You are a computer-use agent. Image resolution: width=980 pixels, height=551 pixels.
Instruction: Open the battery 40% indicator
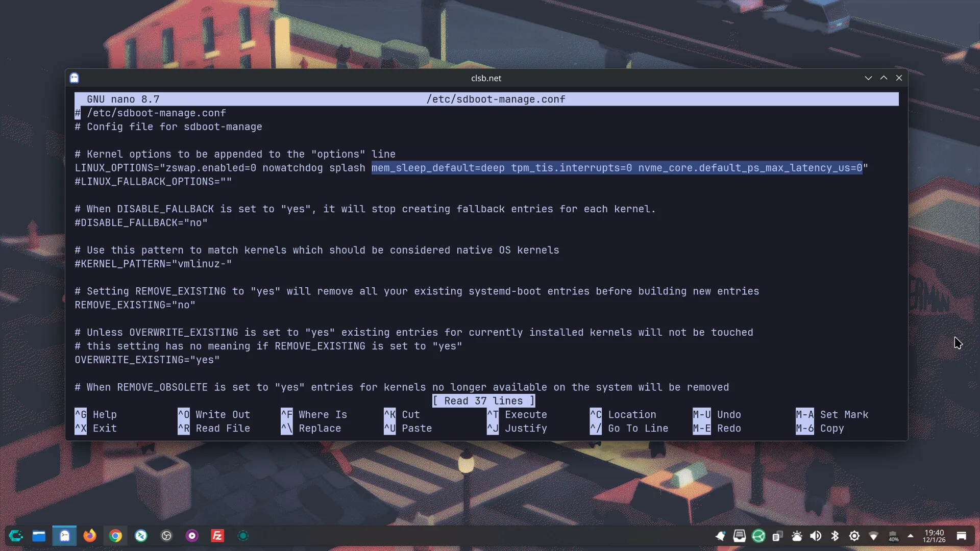pos(893,536)
